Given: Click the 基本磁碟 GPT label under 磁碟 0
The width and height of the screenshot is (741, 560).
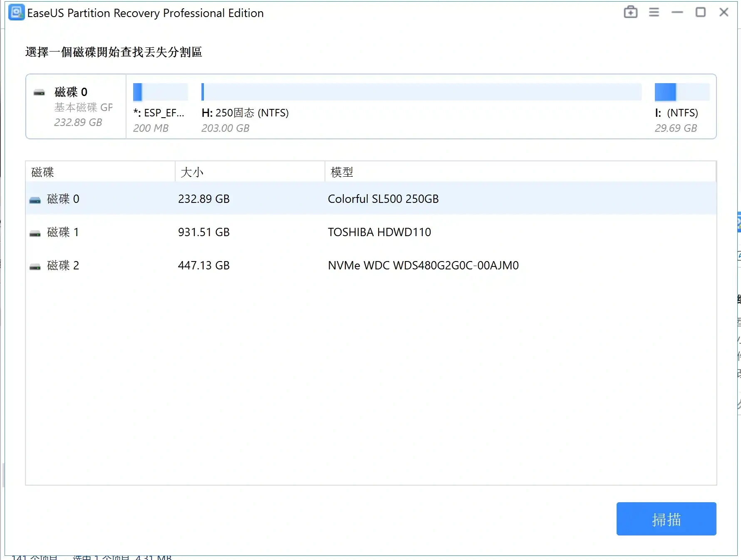Looking at the screenshot, I should 83,107.
